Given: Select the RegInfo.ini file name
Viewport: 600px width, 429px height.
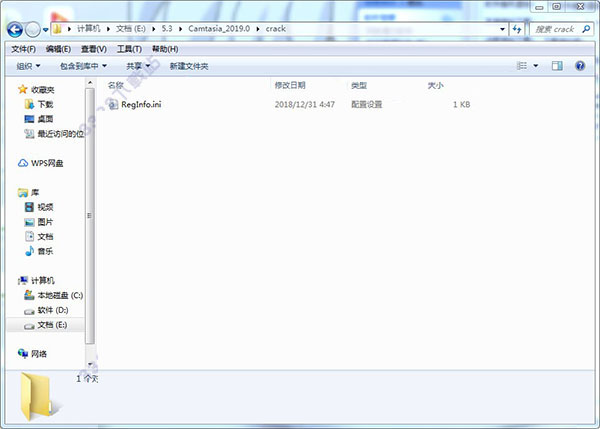Looking at the screenshot, I should pyautogui.click(x=141, y=104).
